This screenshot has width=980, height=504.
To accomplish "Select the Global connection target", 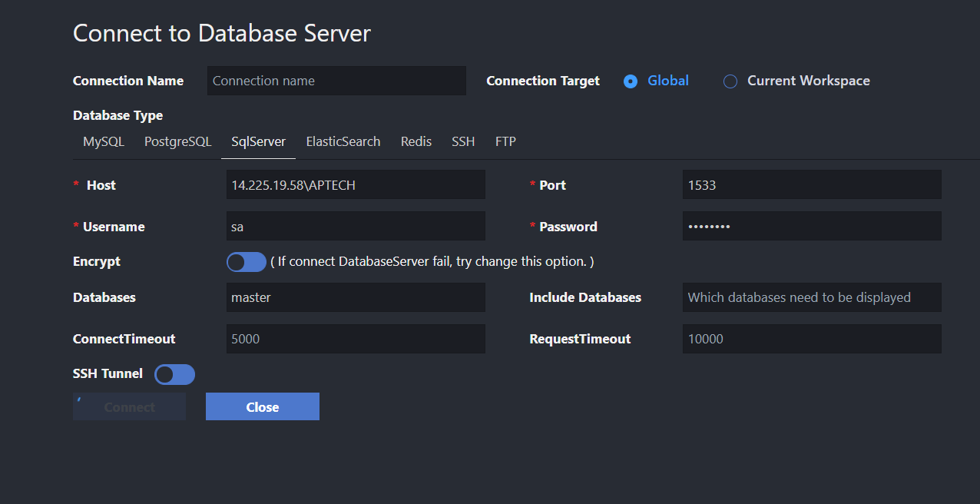I will pos(630,81).
